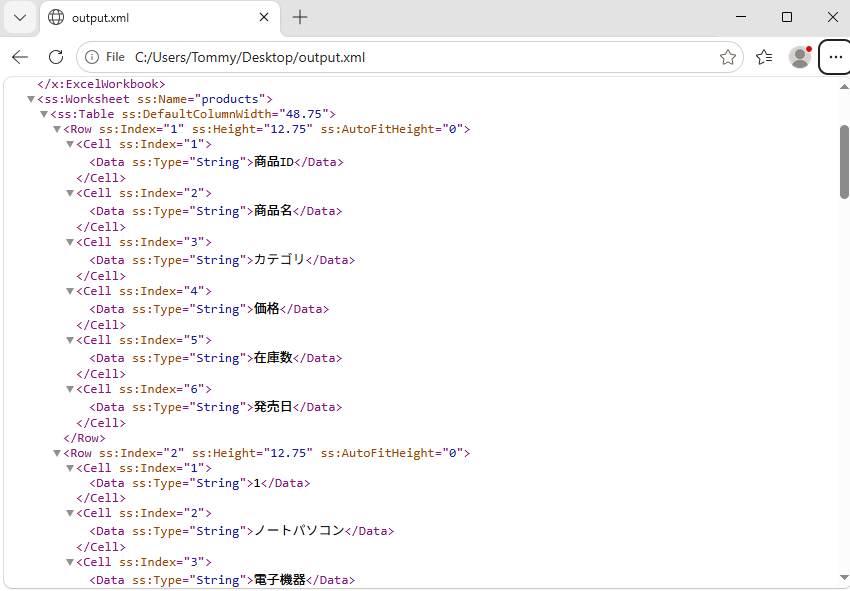The width and height of the screenshot is (850, 591).
Task: Click the text 発売日
Action: coord(273,407)
